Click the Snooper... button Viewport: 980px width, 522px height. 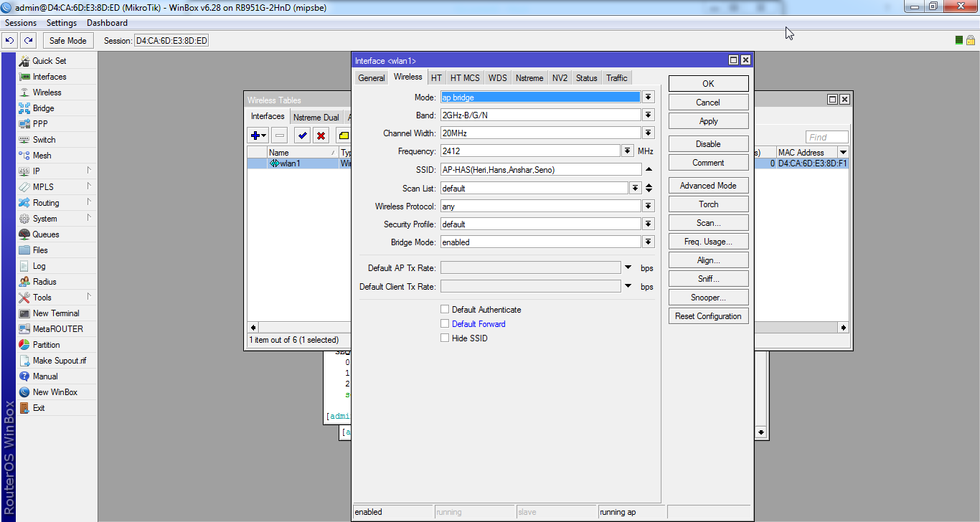tap(708, 298)
